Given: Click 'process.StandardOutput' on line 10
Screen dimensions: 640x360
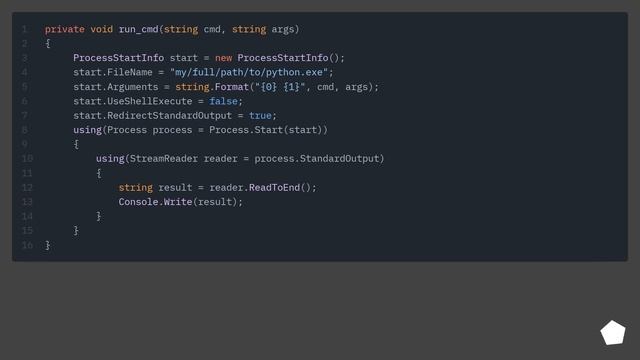Looking at the screenshot, I should click(317, 158).
